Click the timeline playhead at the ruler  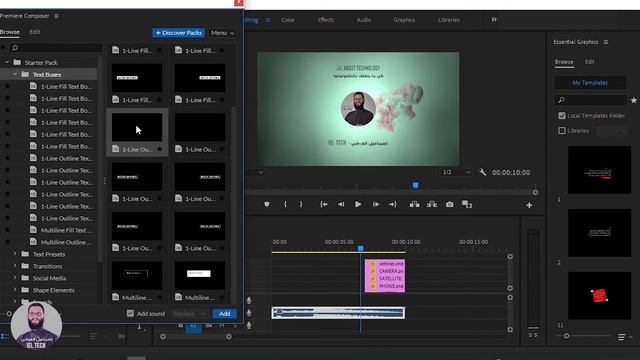click(360, 248)
